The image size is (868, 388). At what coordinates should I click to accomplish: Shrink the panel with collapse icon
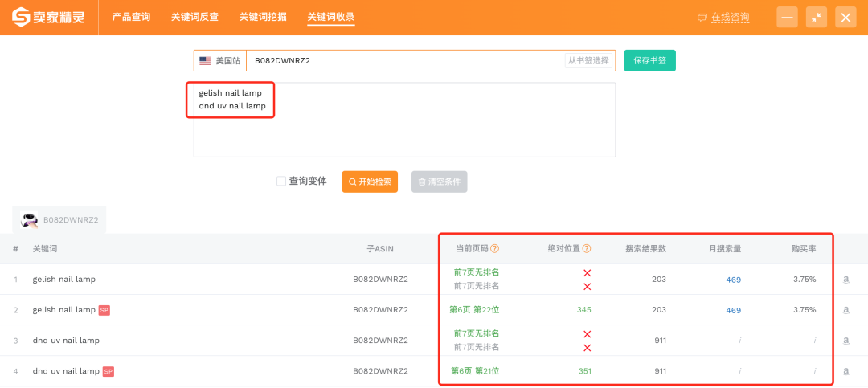tap(816, 18)
